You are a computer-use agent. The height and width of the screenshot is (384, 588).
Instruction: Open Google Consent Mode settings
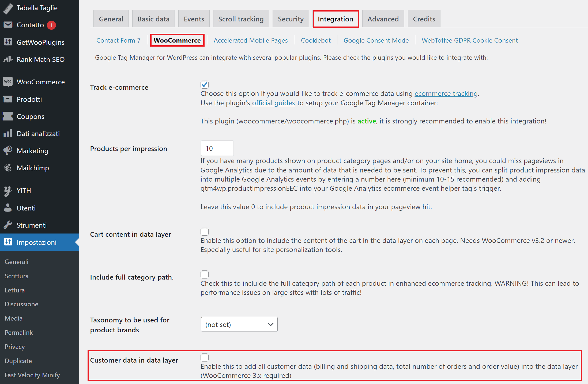(376, 40)
